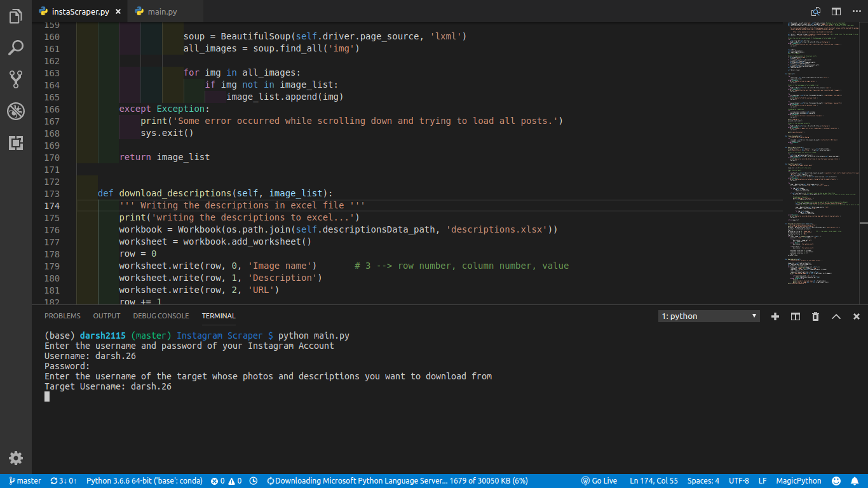Split the editor with the top-right icon
The height and width of the screenshot is (488, 868).
click(836, 11)
